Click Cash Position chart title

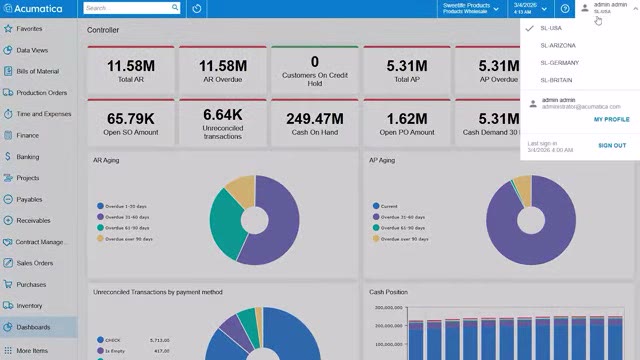pyautogui.click(x=389, y=292)
